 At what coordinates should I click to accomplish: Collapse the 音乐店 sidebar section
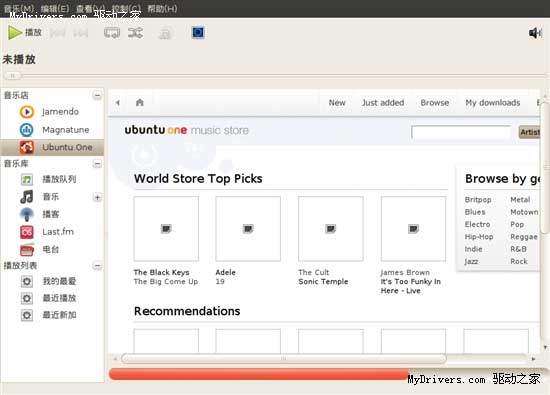tap(97, 95)
